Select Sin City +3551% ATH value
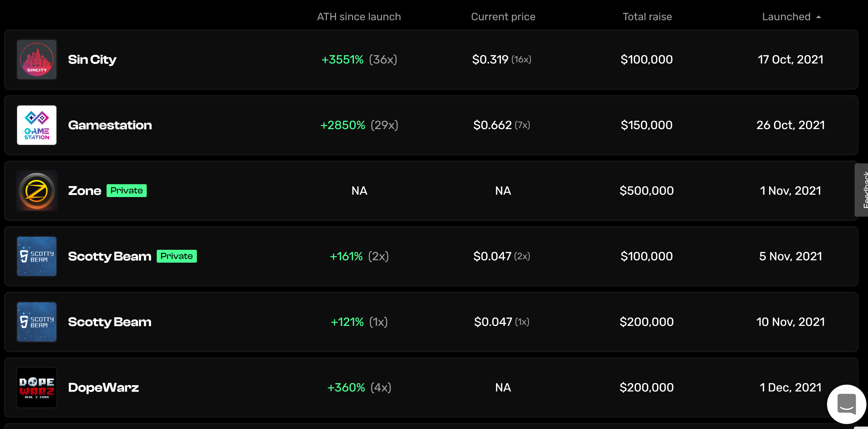 (x=342, y=60)
